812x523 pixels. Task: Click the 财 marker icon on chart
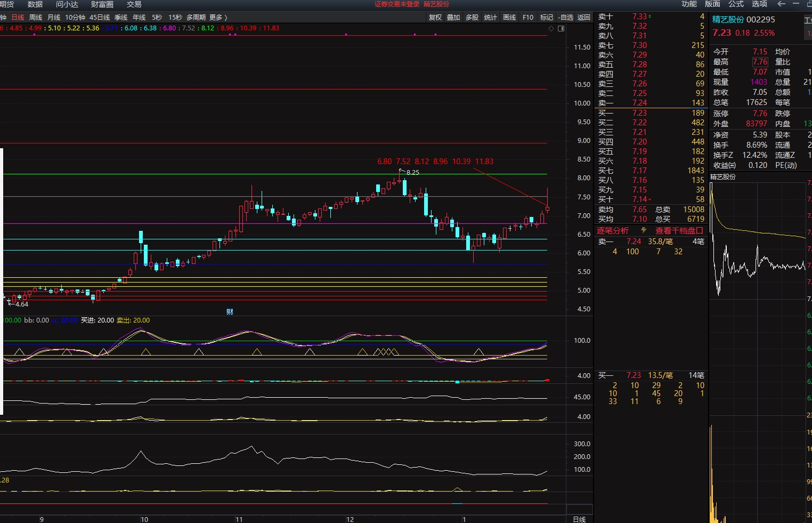(x=230, y=312)
